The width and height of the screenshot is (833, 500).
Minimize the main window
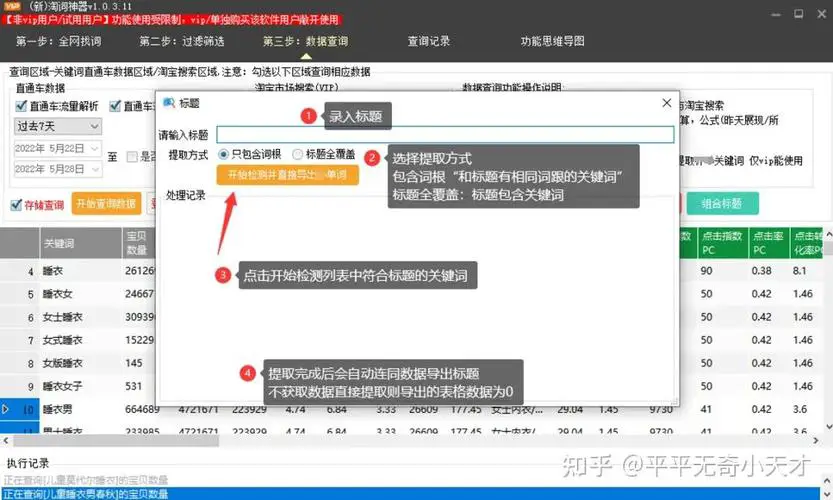[x=776, y=14]
